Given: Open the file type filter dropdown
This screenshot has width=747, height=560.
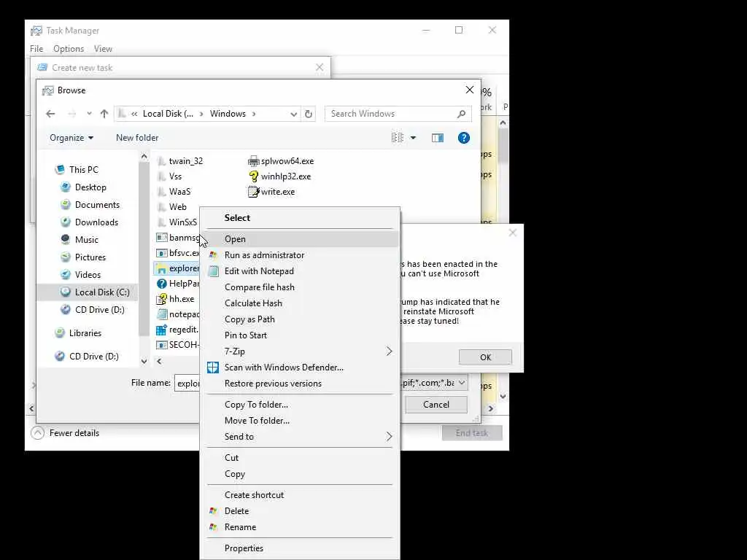Looking at the screenshot, I should (x=462, y=383).
